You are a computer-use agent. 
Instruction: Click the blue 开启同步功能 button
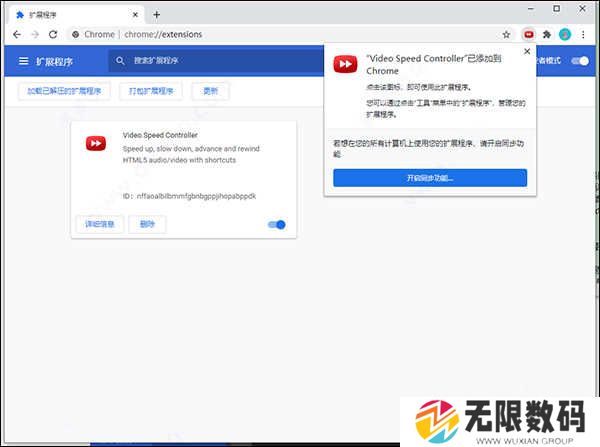[x=430, y=178]
